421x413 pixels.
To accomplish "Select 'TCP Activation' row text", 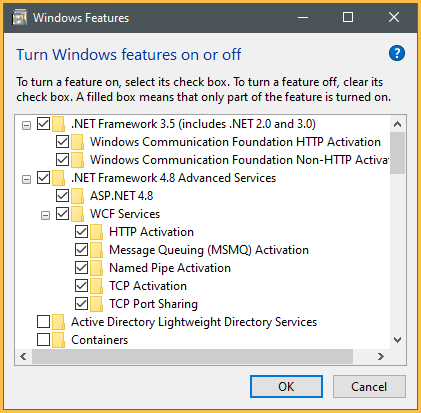I will 148,286.
